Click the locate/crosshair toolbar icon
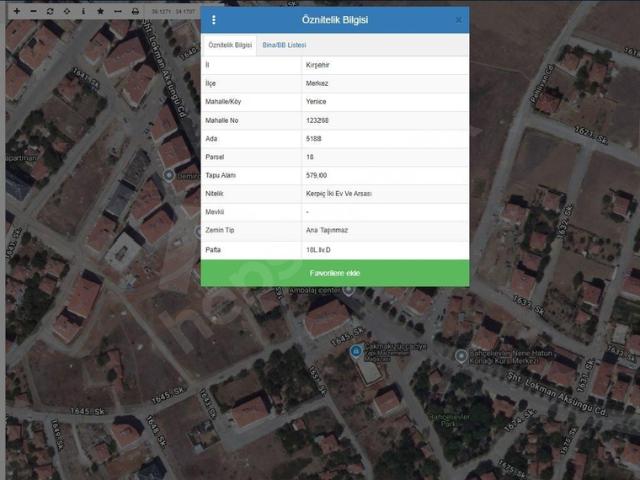 67,11
